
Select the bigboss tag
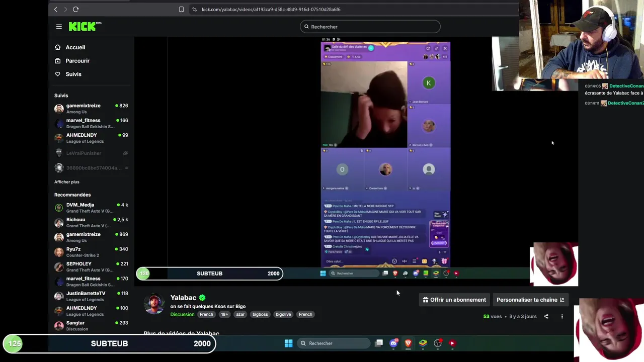[260, 314]
